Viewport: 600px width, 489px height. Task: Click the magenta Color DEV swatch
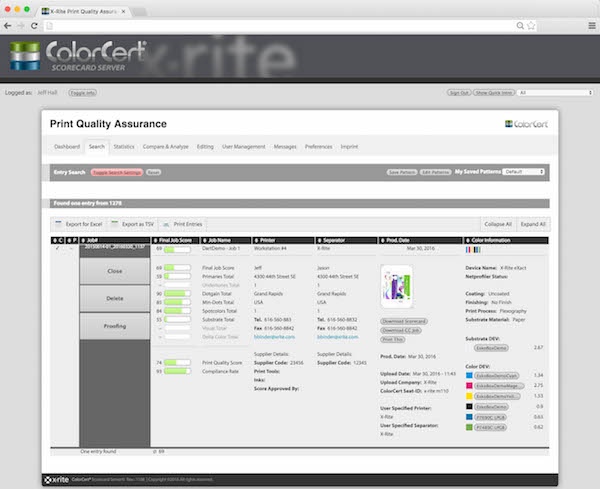pos(469,386)
